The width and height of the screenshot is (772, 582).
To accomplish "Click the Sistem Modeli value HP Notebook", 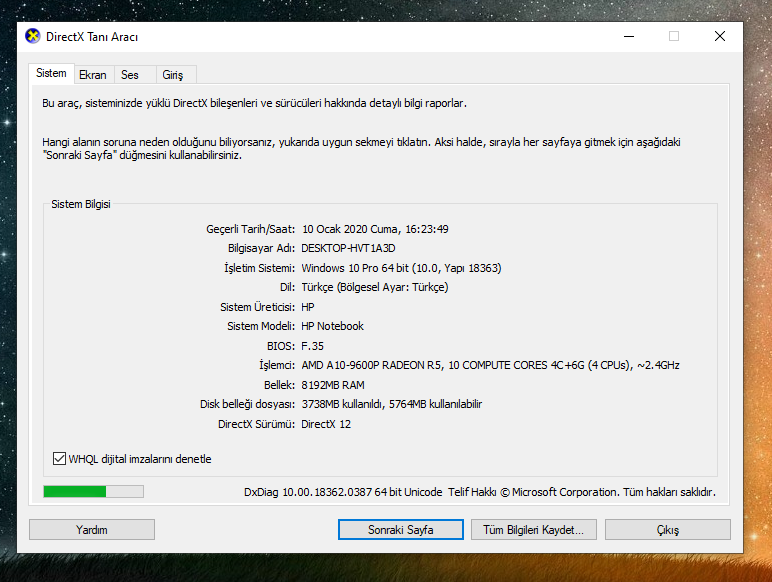I will [x=332, y=326].
